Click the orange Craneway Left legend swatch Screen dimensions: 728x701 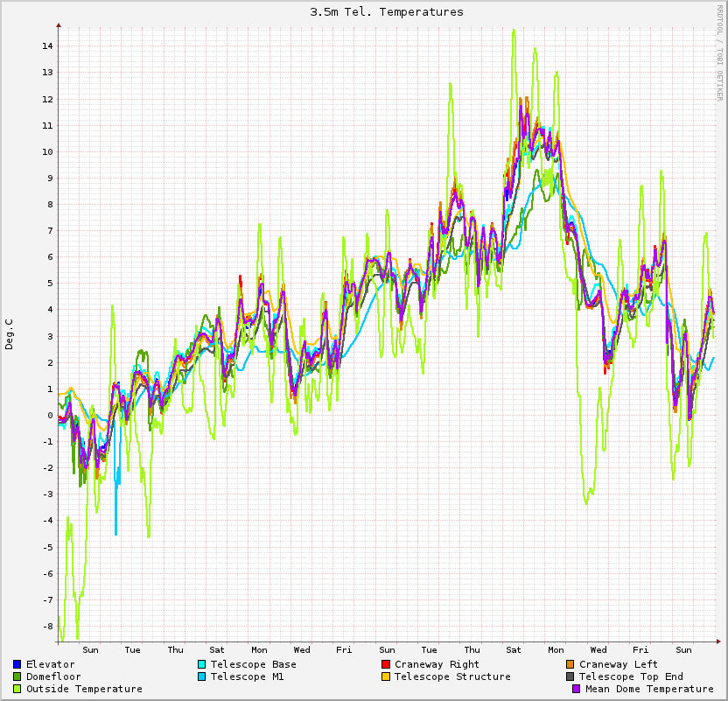point(570,664)
